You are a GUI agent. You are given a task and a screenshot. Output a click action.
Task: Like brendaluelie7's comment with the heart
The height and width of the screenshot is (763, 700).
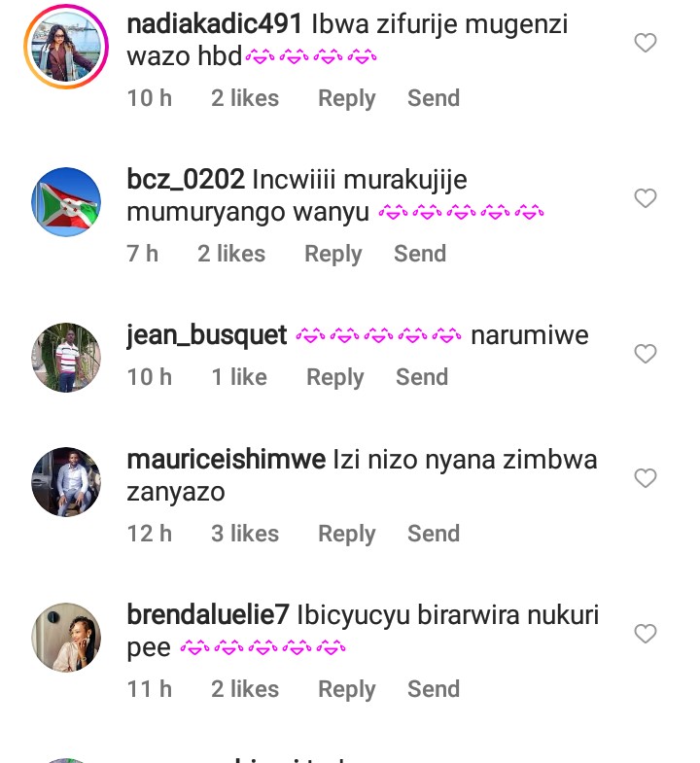646,634
